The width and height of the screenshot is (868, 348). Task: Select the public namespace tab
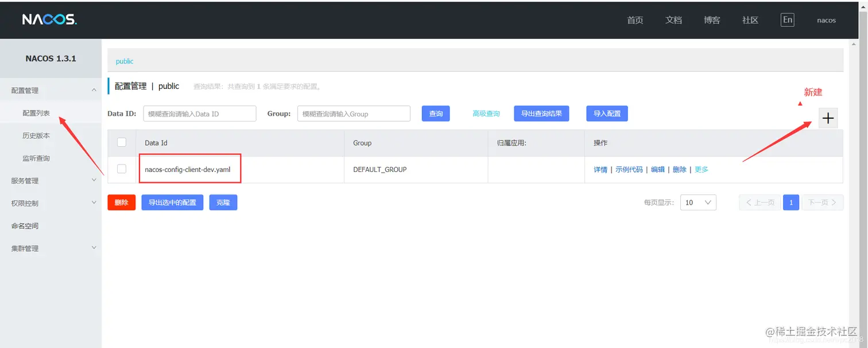[x=125, y=61]
